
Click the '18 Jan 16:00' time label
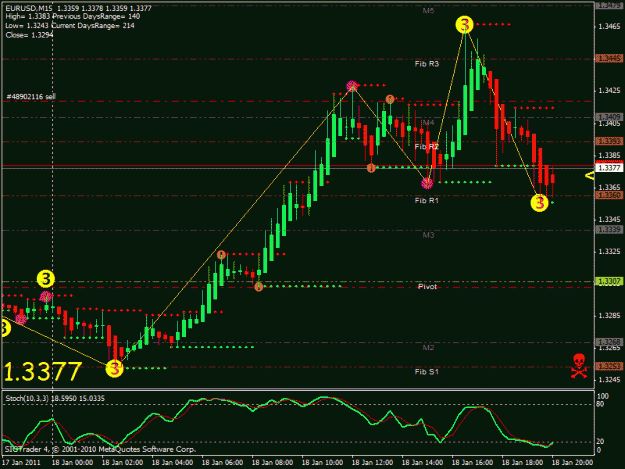472,462
